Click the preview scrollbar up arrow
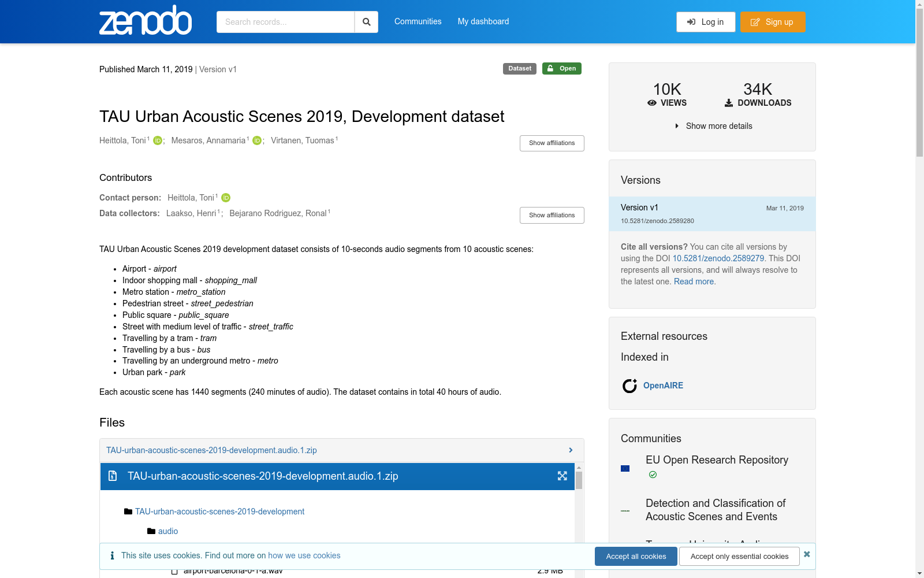 [x=579, y=467]
